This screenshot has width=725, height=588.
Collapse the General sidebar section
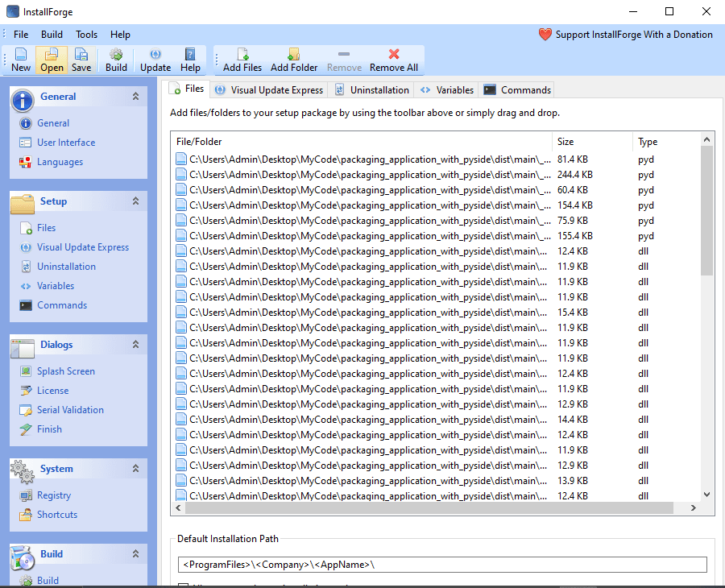[x=136, y=96]
